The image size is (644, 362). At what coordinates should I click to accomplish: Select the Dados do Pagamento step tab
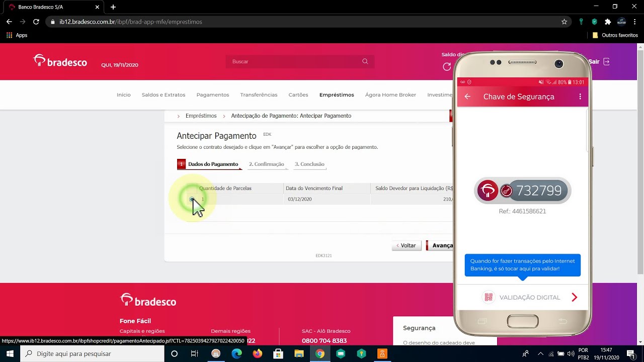(208, 164)
